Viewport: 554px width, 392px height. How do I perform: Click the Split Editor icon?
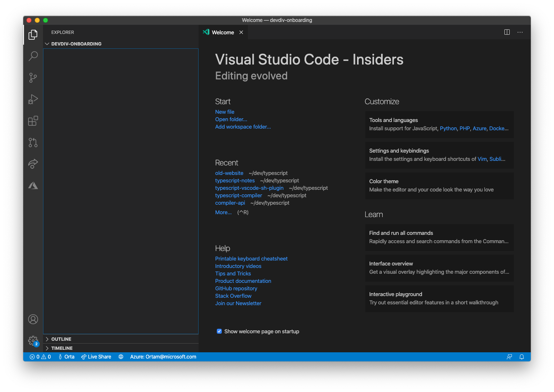pyautogui.click(x=507, y=32)
